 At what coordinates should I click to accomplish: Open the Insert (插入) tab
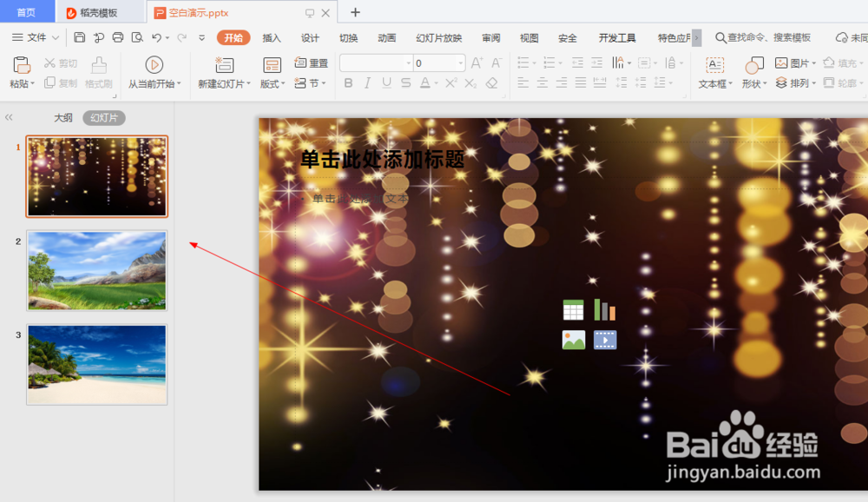[271, 37]
